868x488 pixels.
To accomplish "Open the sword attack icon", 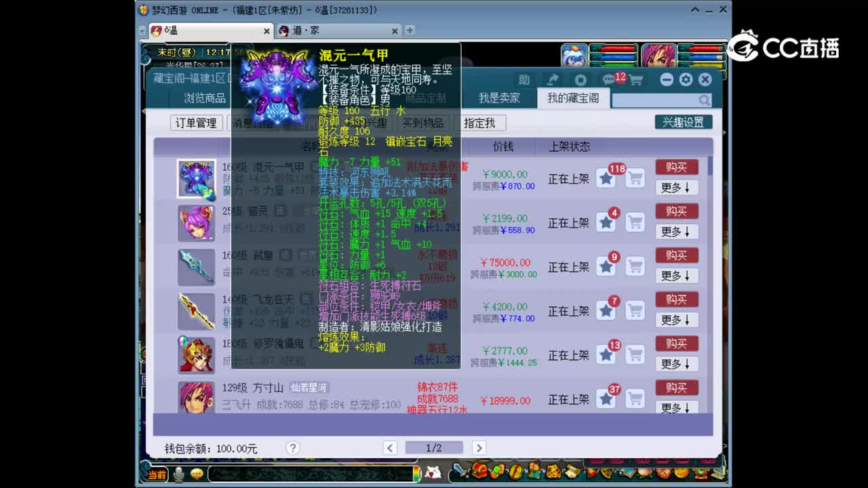I will 460,470.
